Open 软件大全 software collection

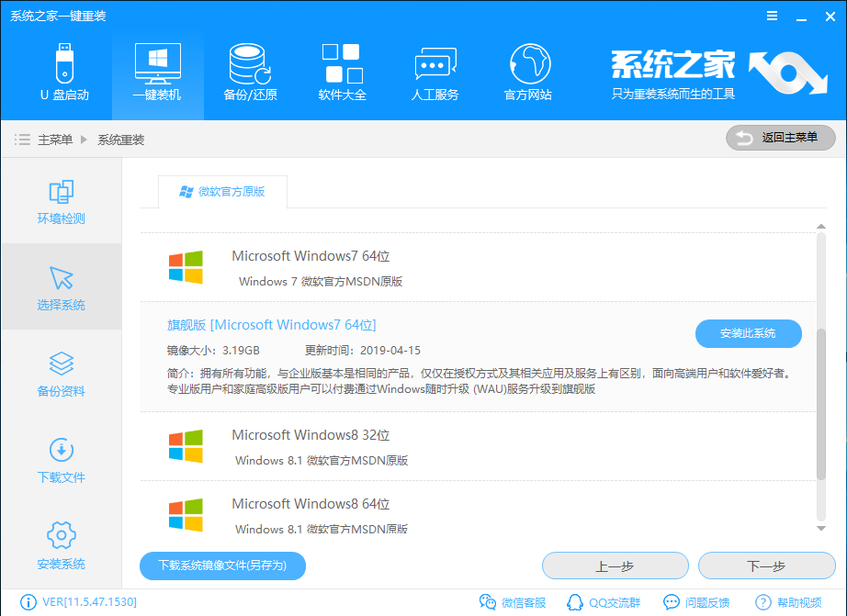[x=343, y=72]
